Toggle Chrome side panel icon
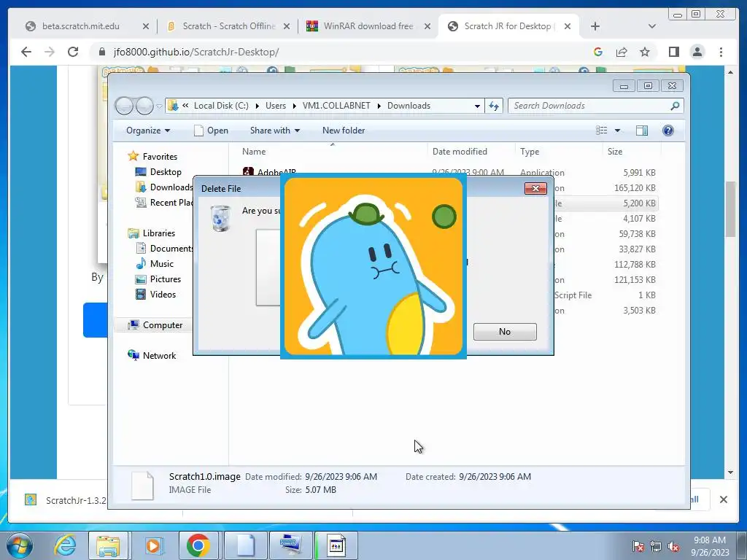This screenshot has height=560, width=747. click(x=673, y=52)
